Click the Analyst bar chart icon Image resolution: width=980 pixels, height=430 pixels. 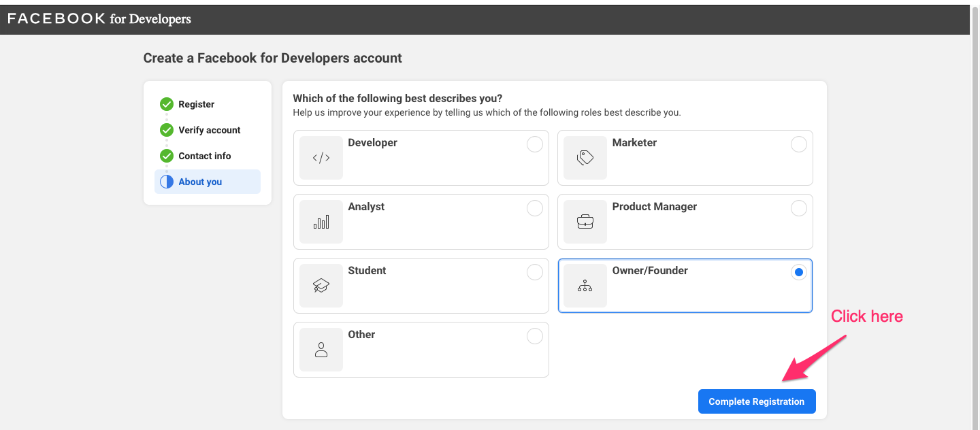[x=321, y=222]
